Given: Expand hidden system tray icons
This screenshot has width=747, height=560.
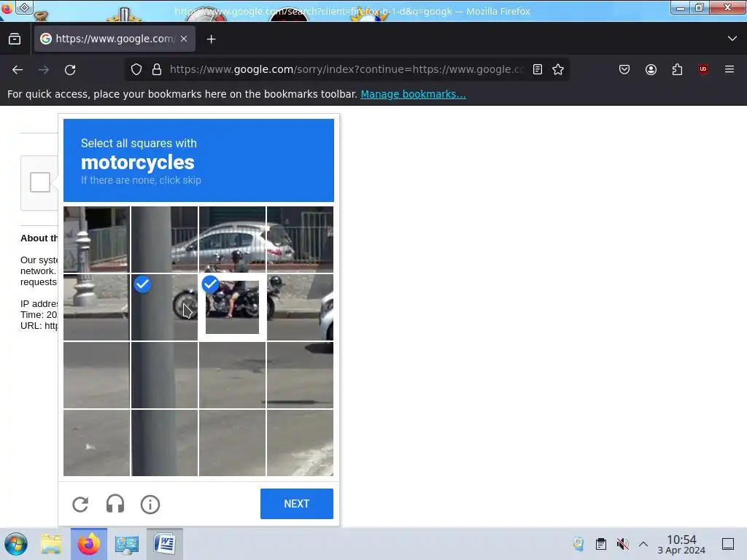Looking at the screenshot, I should [x=643, y=544].
